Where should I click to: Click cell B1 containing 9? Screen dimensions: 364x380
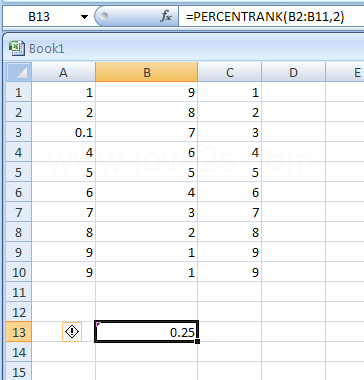point(147,92)
